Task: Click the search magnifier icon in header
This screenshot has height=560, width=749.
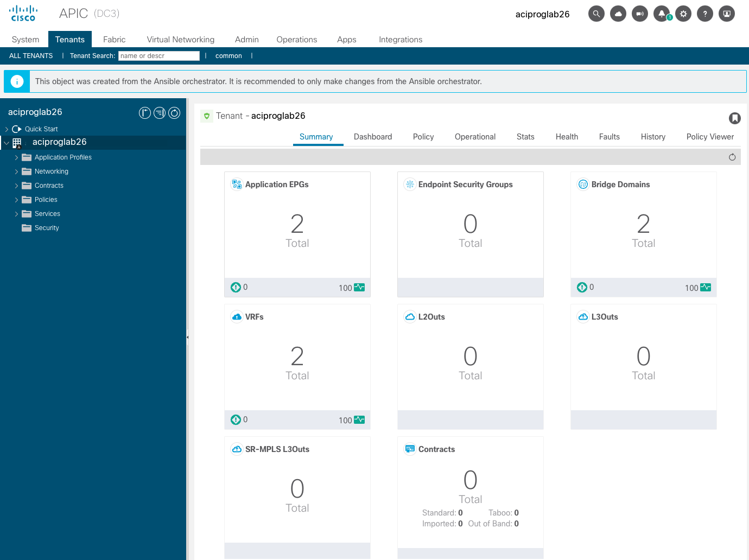Action: coord(596,14)
